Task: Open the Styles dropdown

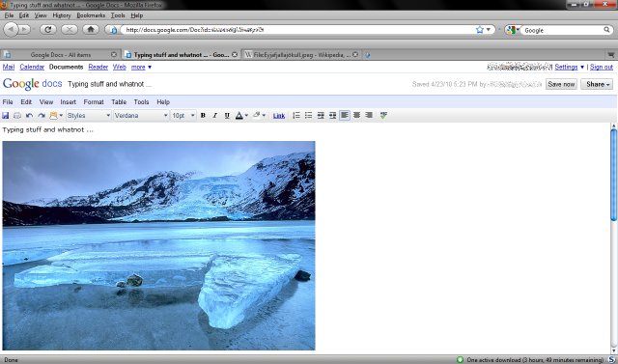Action: [88, 116]
